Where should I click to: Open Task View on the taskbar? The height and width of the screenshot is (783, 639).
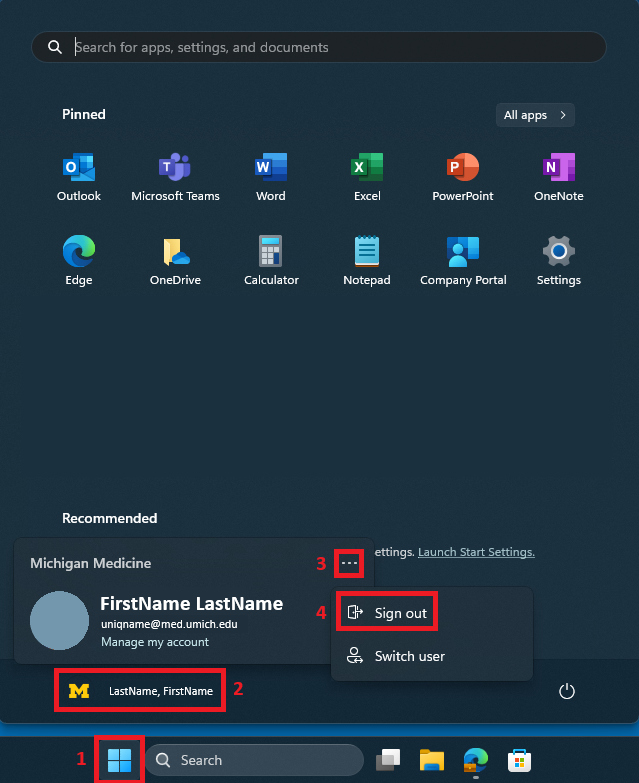point(388,760)
